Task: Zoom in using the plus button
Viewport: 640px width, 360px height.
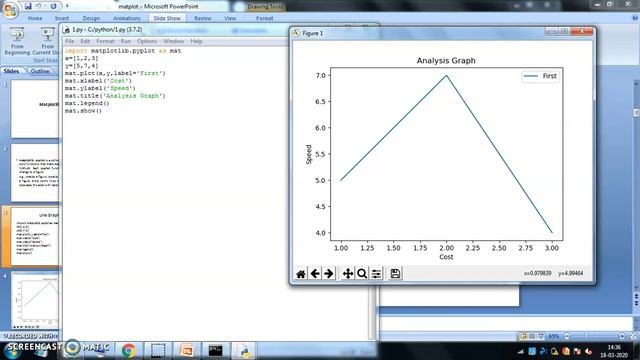Action: point(622,336)
